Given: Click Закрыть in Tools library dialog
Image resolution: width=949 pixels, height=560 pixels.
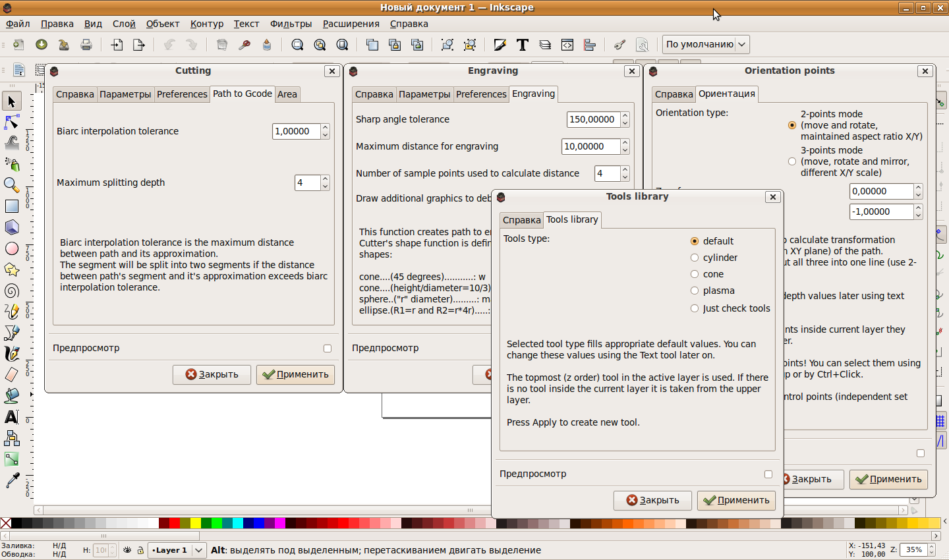Looking at the screenshot, I should click(652, 500).
